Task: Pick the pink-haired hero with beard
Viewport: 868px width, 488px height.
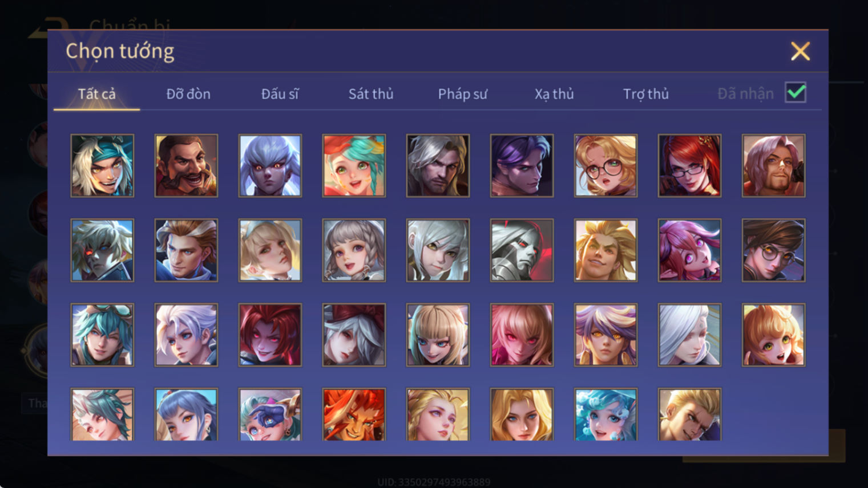Action: pyautogui.click(x=773, y=166)
